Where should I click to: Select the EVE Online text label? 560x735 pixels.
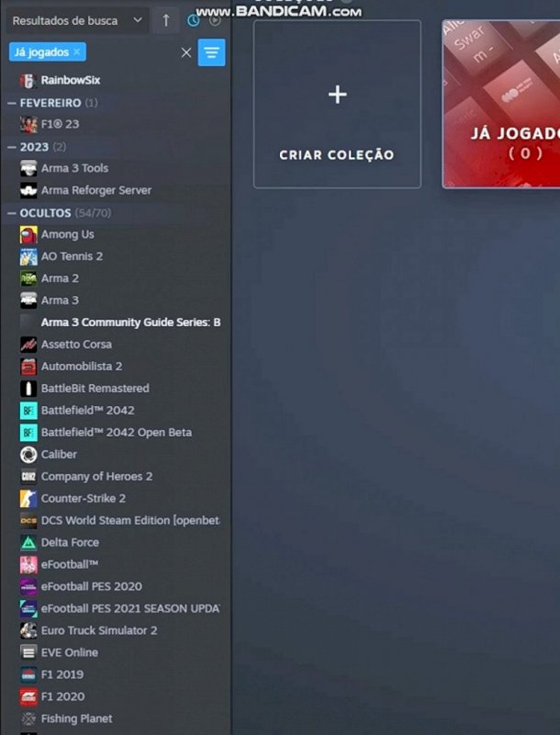point(70,652)
